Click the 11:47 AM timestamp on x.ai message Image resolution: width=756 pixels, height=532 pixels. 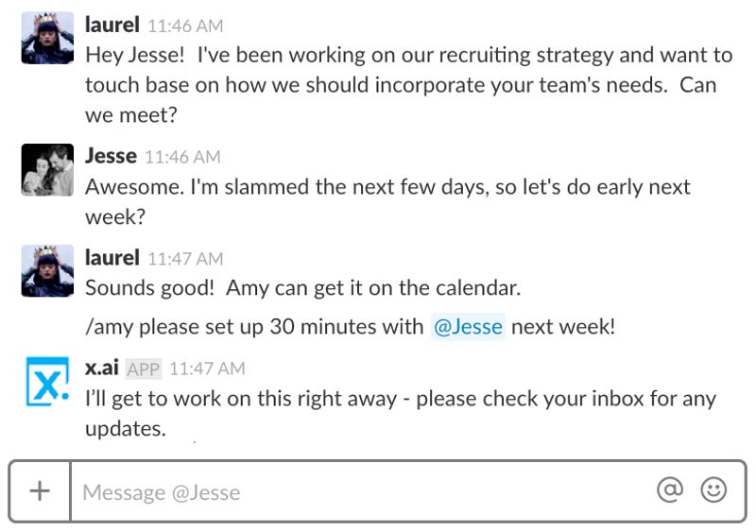pyautogui.click(x=207, y=369)
